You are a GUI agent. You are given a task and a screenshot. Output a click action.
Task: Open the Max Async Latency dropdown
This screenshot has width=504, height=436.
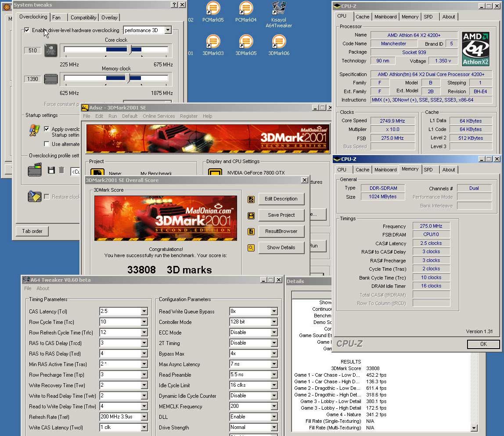(274, 364)
